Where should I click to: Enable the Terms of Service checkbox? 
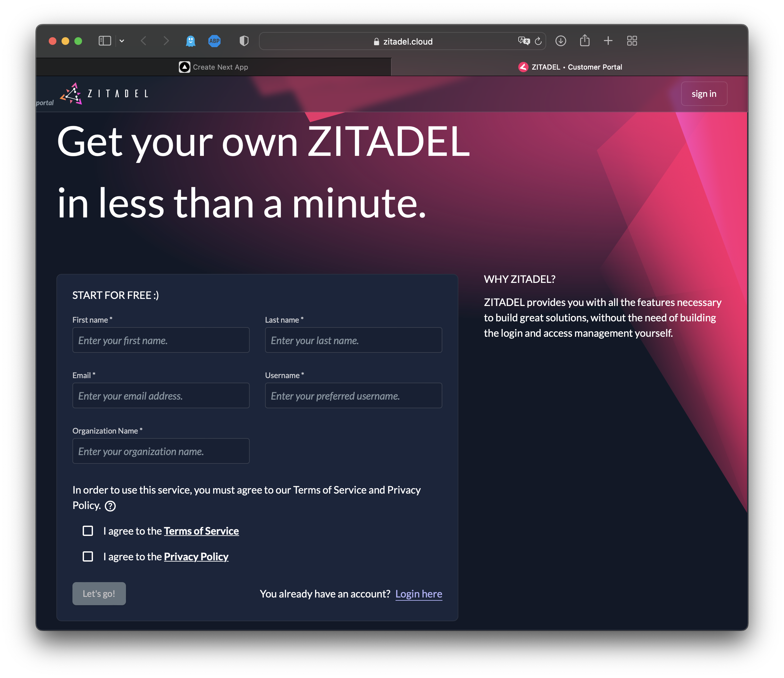point(87,530)
